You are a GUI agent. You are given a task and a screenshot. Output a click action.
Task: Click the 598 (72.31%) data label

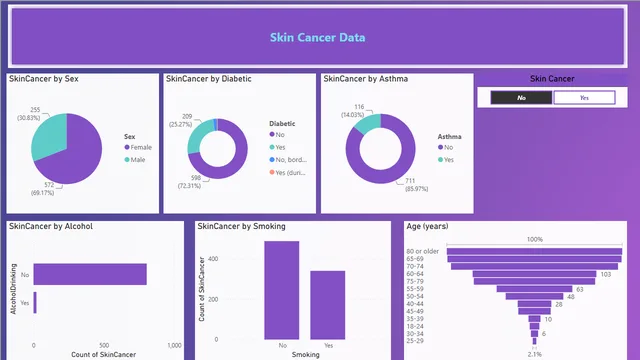click(189, 182)
